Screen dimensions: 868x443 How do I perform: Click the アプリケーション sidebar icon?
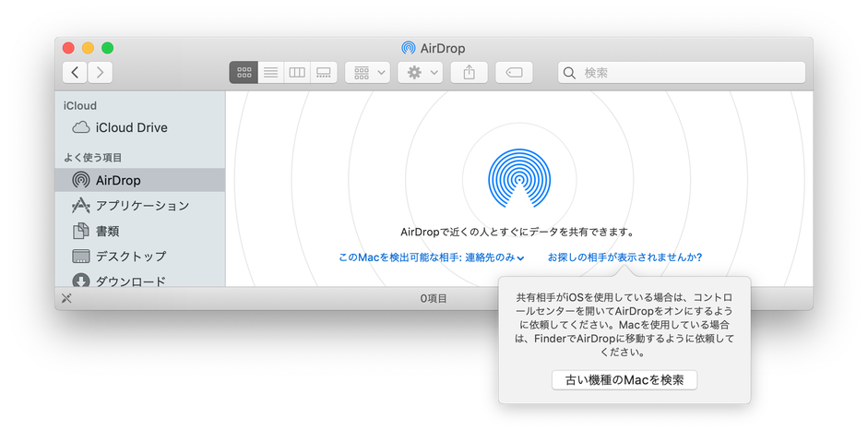(x=81, y=206)
